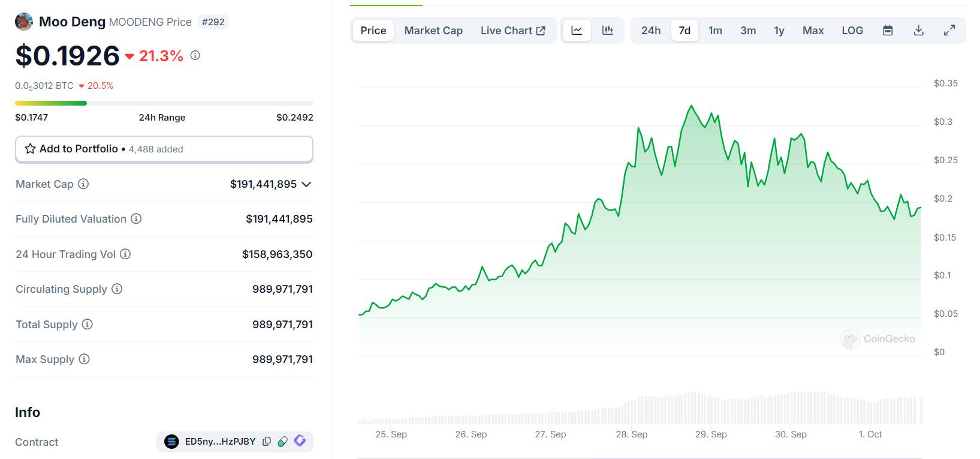
Task: Select the Market Cap chart tab
Action: [x=433, y=30]
